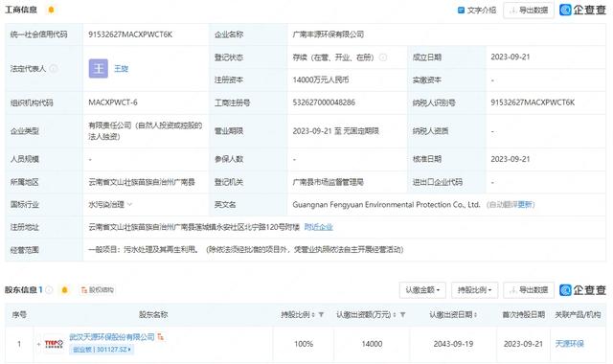Sort by 认缴出资日期 column arrows
Viewport: 613px width, 364px height.
475,314
